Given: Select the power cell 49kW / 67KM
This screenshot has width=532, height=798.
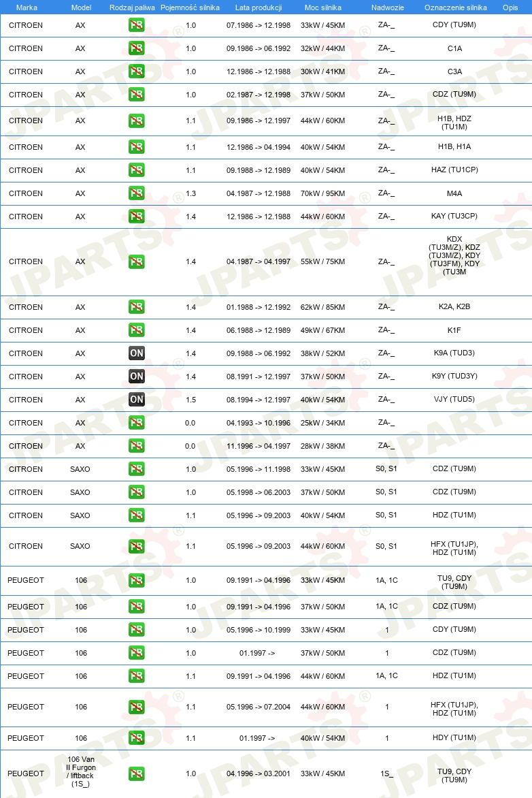Looking at the screenshot, I should pyautogui.click(x=322, y=330).
